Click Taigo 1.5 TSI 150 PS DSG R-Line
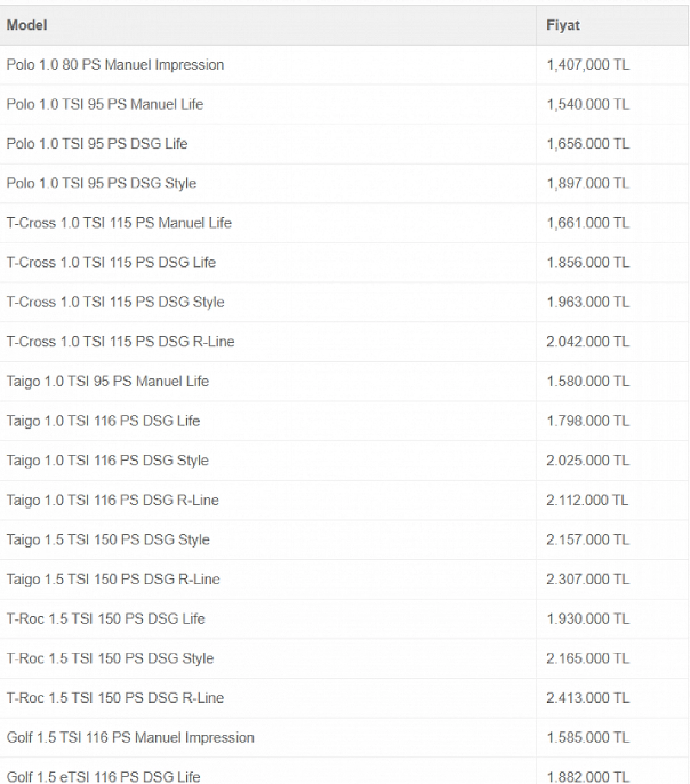Viewport: 690px width, 784px height. 113,579
